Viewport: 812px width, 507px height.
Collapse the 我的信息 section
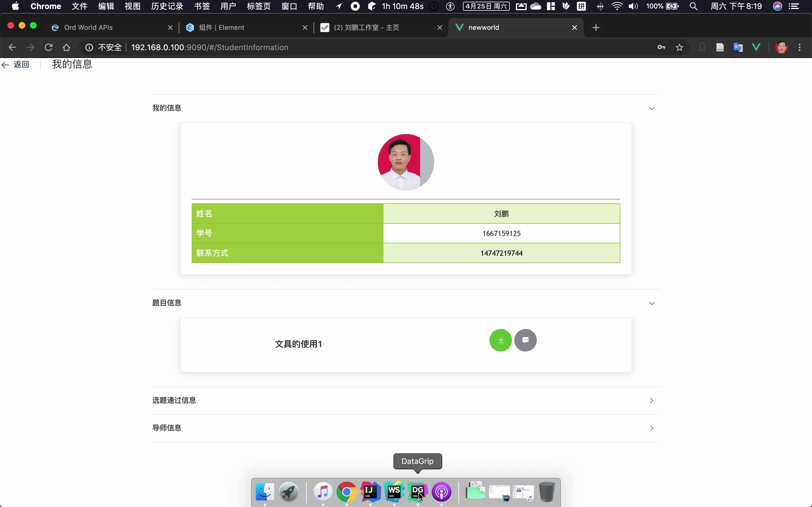point(651,108)
